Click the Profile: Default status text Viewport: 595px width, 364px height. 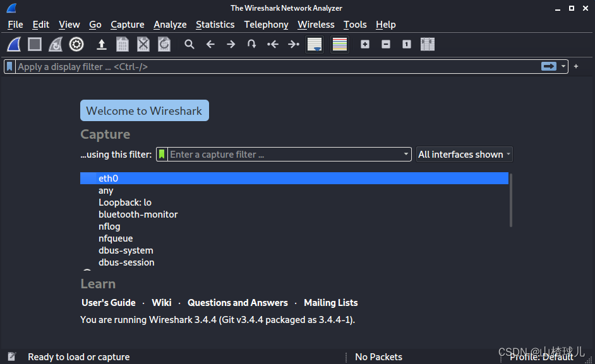click(x=541, y=357)
